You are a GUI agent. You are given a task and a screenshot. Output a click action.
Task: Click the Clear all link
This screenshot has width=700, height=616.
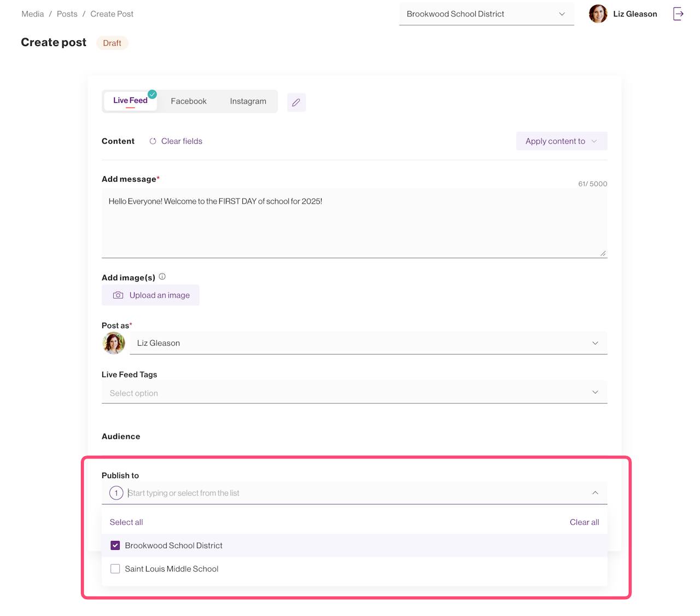coord(584,522)
